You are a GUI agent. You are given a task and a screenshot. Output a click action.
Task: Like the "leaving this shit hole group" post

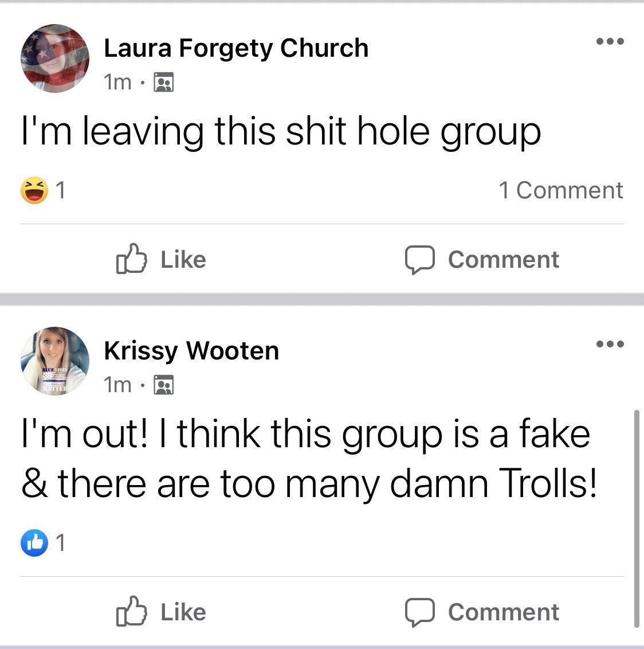161,259
